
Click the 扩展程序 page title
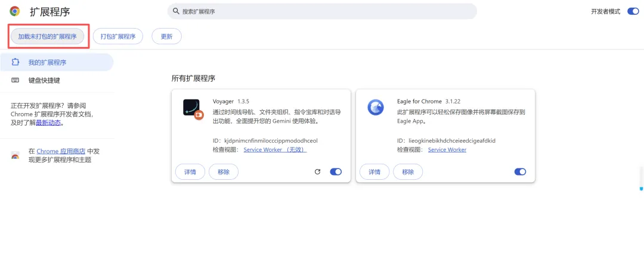[49, 11]
